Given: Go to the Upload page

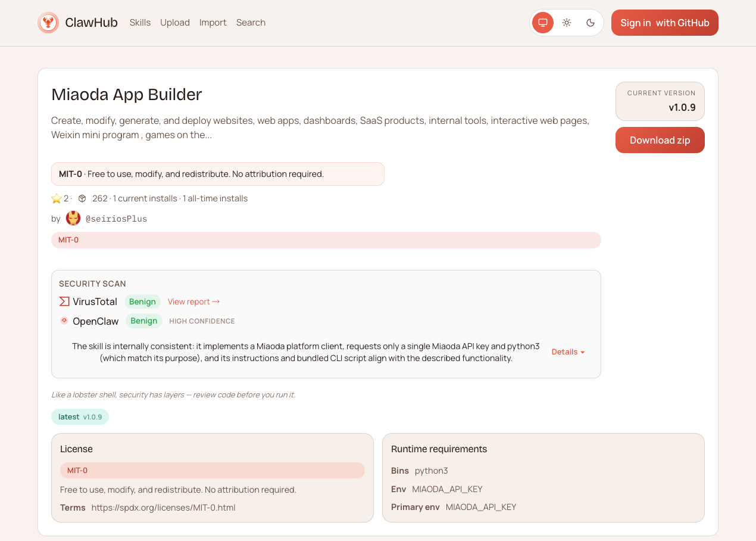Looking at the screenshot, I should coord(175,23).
